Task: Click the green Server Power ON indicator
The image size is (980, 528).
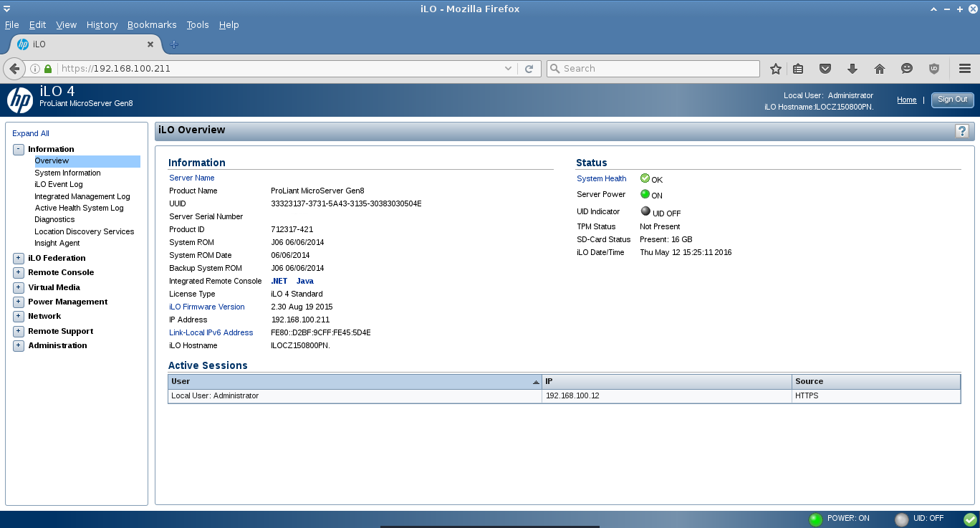Action: (645, 194)
